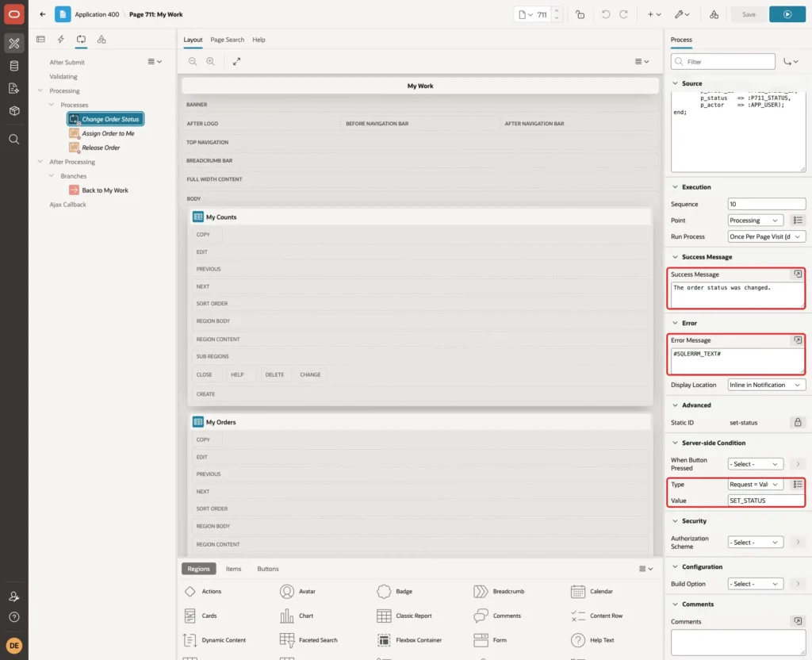Open the gallery options menu
The width and height of the screenshot is (812, 660).
[645, 569]
